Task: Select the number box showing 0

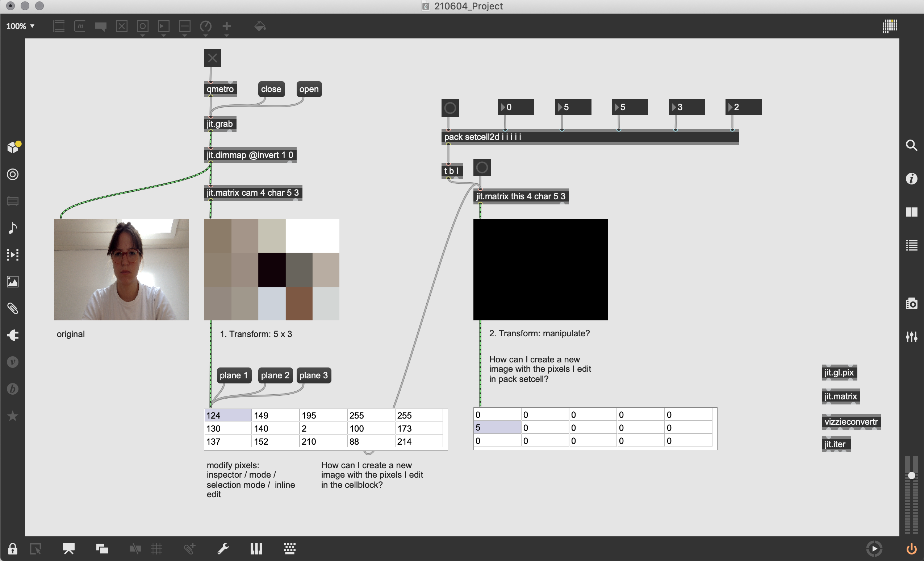Action: [x=516, y=107]
